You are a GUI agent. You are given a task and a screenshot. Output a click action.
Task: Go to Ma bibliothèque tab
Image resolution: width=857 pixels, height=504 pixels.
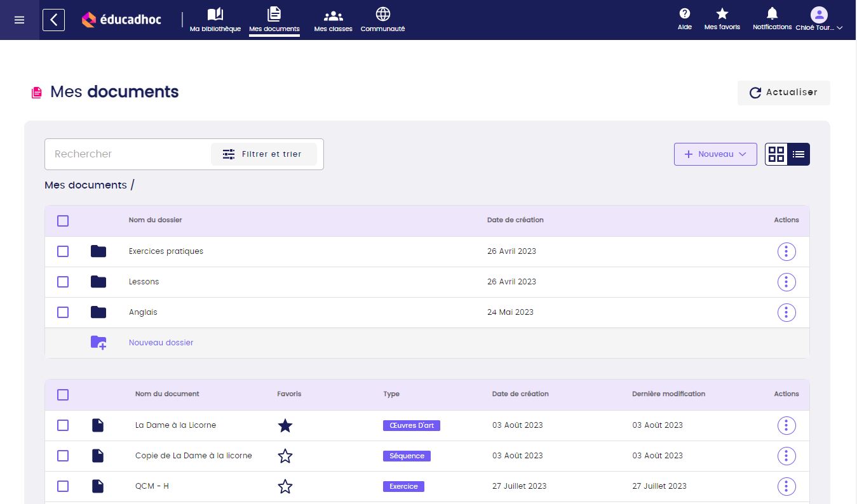(215, 20)
